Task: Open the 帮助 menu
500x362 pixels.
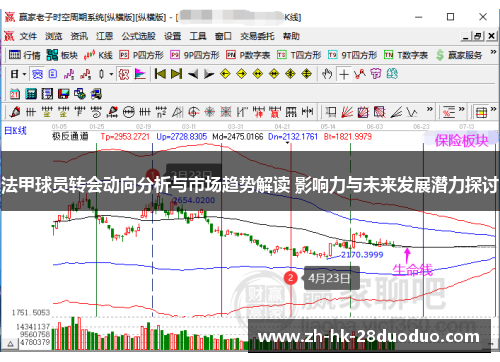Action: tap(291, 36)
